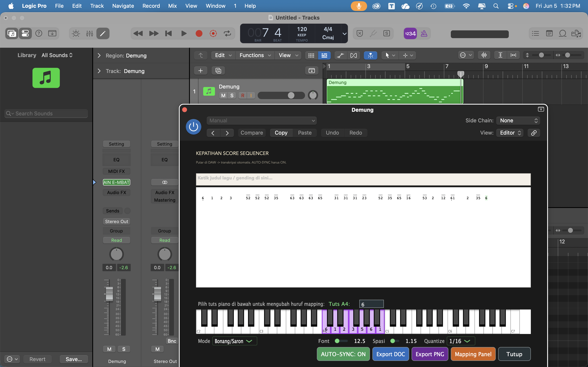The height and width of the screenshot is (367, 588).
Task: Enable the metronome click icon
Action: tap(424, 33)
